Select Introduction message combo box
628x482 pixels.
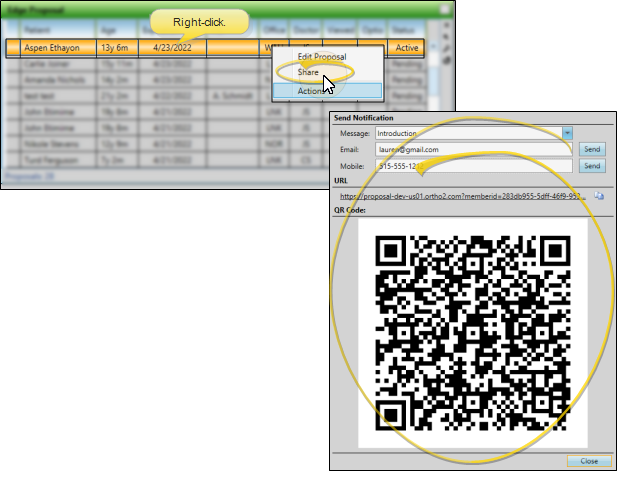point(465,133)
